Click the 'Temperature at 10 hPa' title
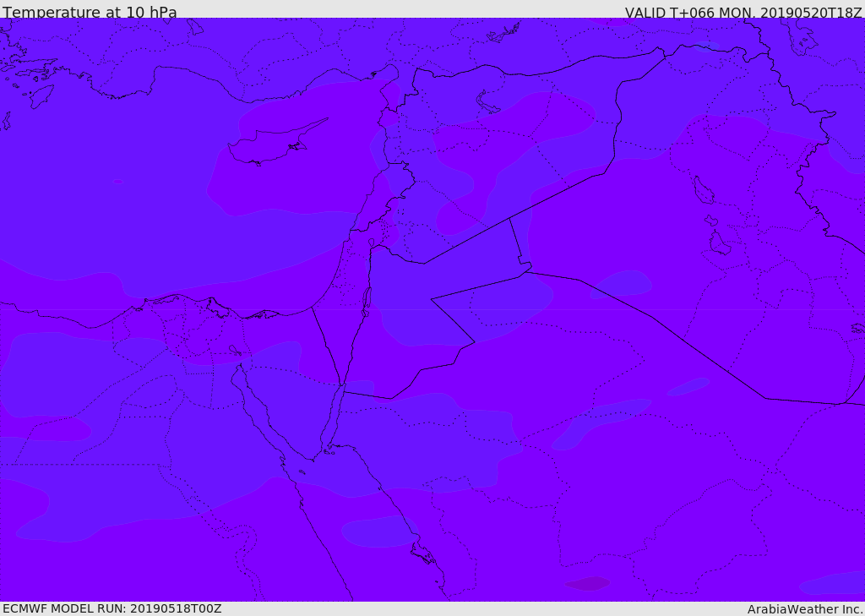The width and height of the screenshot is (865, 616). point(90,12)
